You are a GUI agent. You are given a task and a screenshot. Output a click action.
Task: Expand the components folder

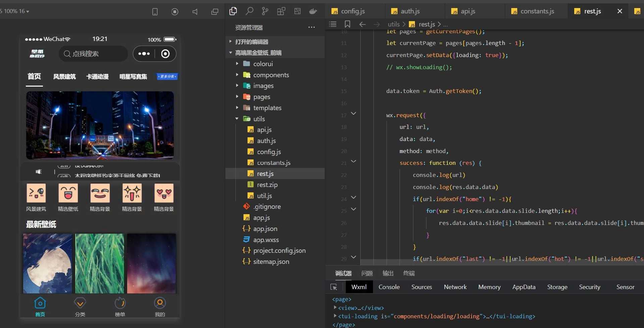coord(237,75)
